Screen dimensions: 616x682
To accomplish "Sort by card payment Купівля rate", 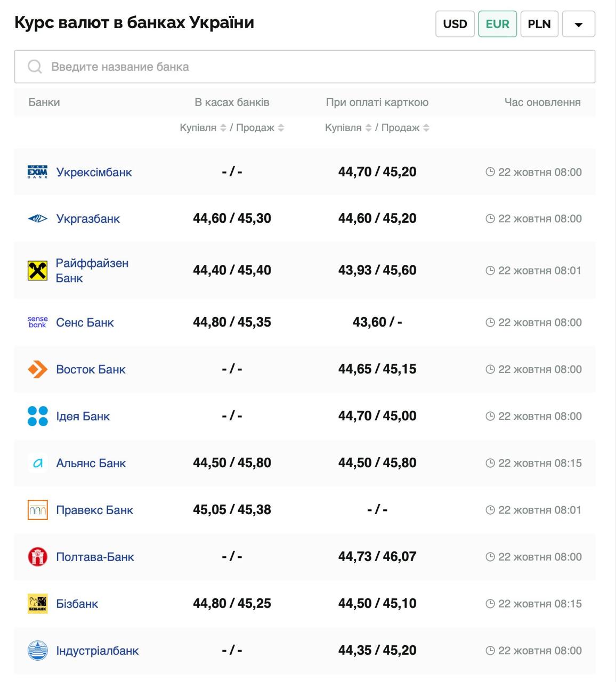I will click(x=368, y=128).
